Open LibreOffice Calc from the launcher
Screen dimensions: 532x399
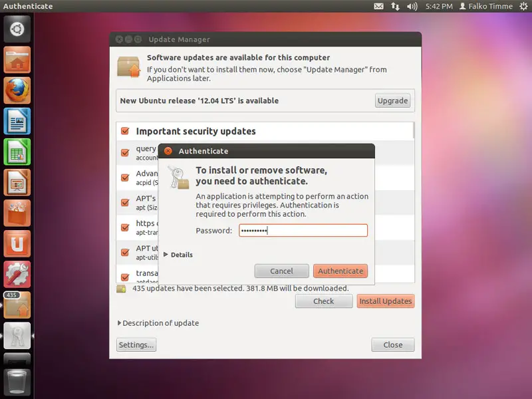coord(17,152)
